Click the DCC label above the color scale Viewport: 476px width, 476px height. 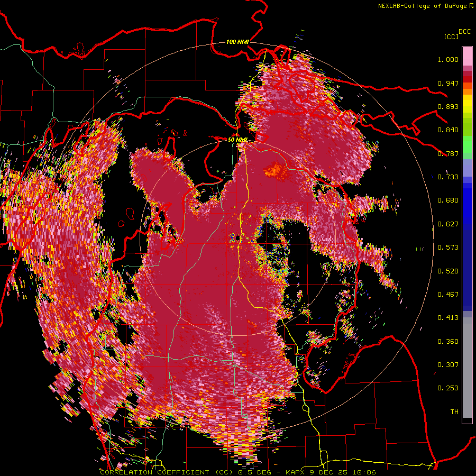pos(464,32)
